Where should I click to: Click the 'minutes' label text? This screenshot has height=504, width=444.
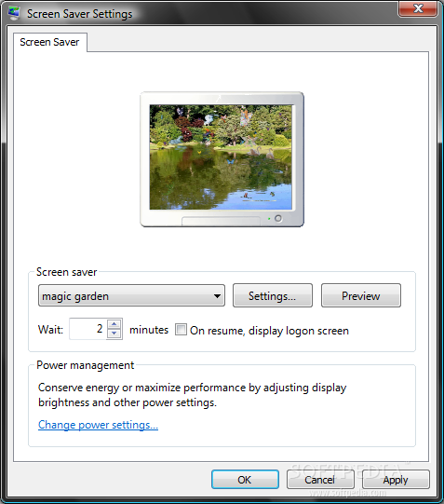(149, 330)
